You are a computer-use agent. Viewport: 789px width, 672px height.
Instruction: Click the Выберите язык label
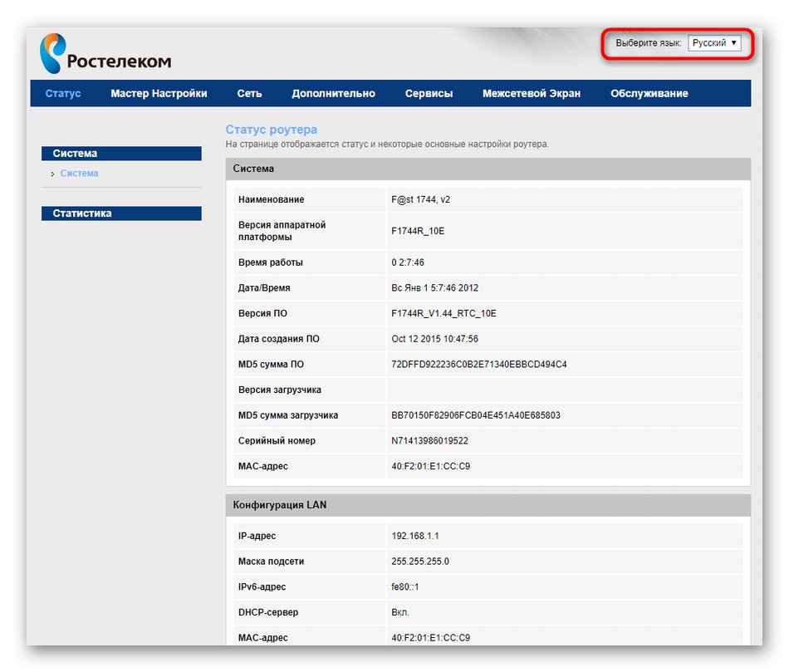coord(649,43)
